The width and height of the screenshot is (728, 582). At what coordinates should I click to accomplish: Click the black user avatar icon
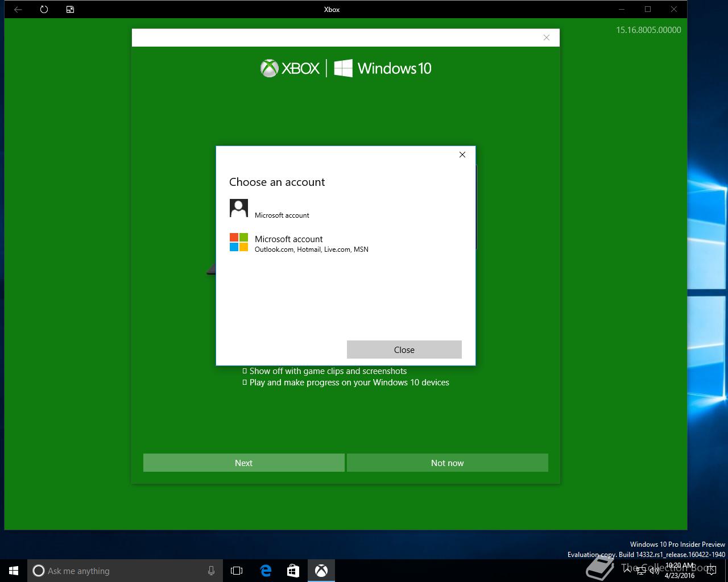point(239,208)
